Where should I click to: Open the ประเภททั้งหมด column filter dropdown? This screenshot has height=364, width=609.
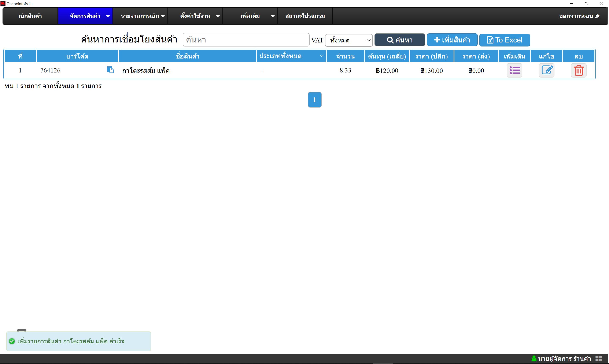(x=291, y=56)
